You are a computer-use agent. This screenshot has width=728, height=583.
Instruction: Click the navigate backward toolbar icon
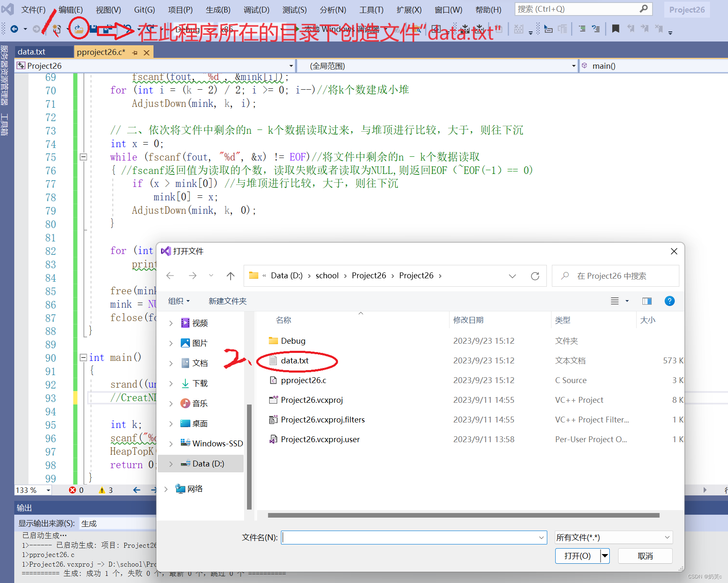pos(14,29)
